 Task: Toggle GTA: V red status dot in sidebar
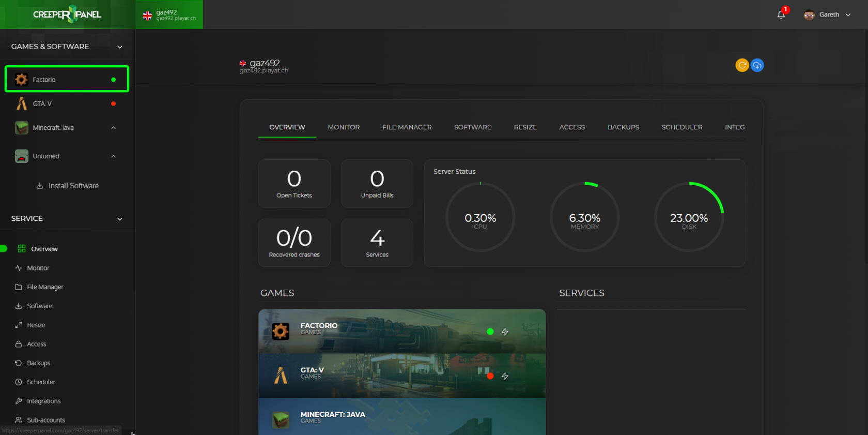click(x=113, y=103)
